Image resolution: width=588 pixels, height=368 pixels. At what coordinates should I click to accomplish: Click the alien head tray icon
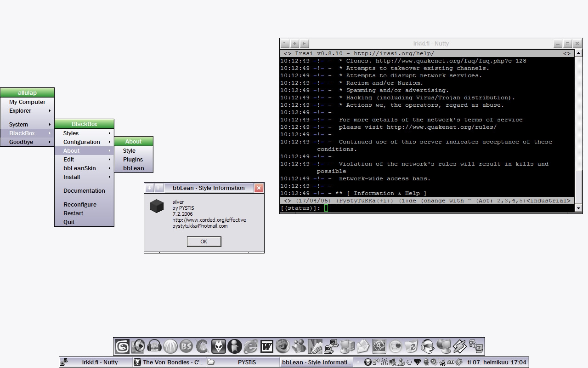coord(368,362)
